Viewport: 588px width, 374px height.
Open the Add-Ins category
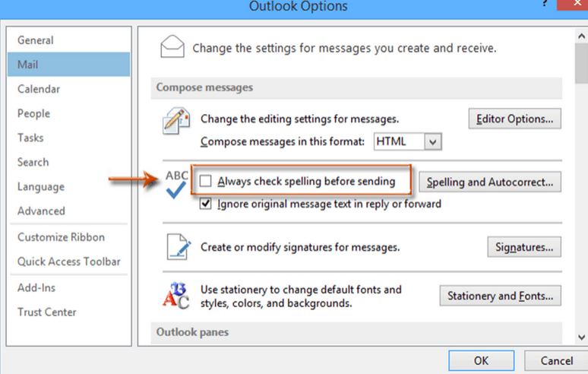68,287
